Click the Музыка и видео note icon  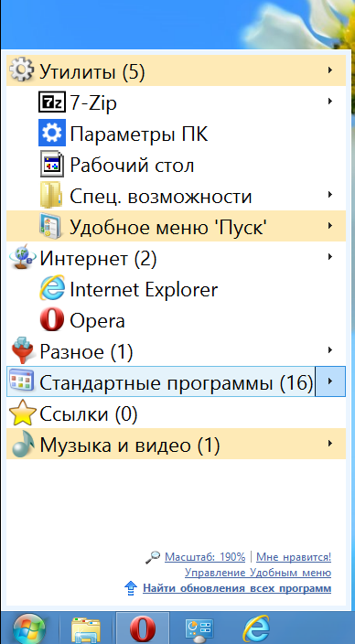[23, 445]
